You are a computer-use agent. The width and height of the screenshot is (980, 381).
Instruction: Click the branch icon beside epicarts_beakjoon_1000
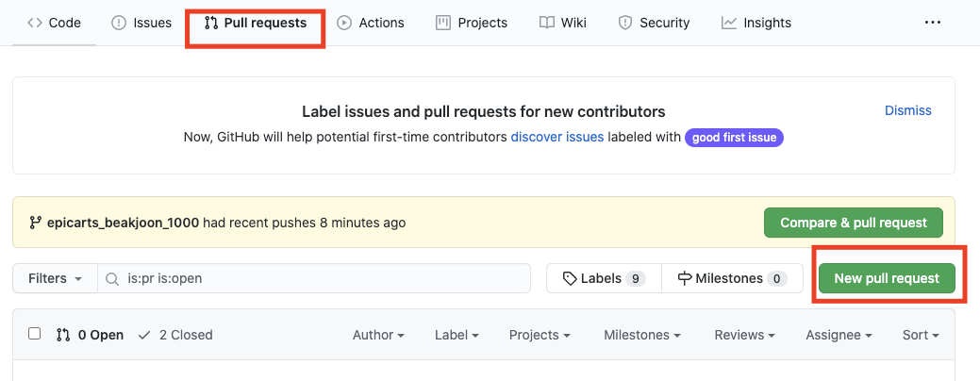[x=36, y=223]
